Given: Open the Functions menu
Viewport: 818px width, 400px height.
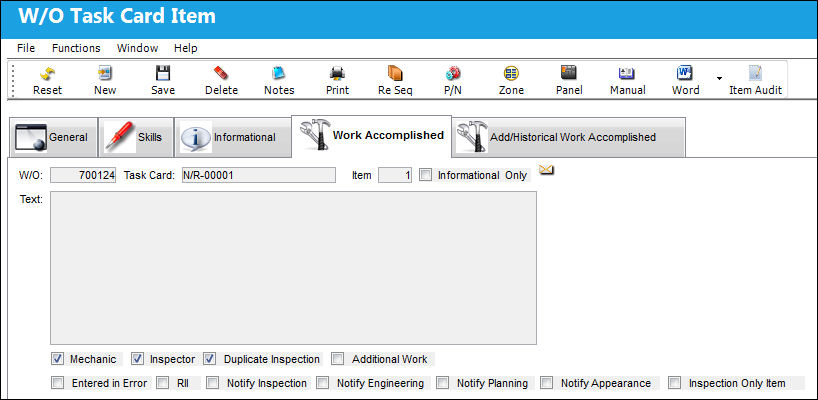Looking at the screenshot, I should pyautogui.click(x=76, y=49).
